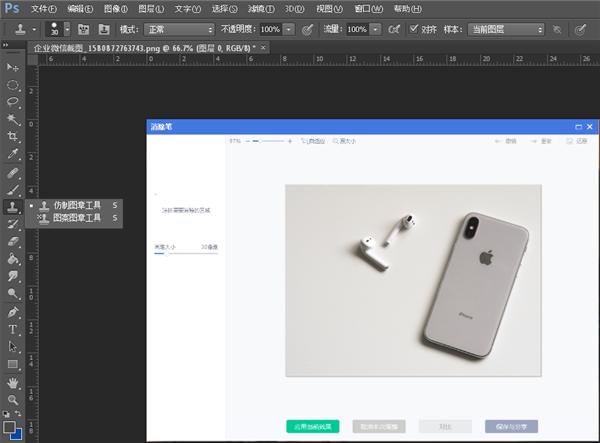Select the Move tool in toolbox
Viewport: 600px width, 443px height.
point(13,67)
